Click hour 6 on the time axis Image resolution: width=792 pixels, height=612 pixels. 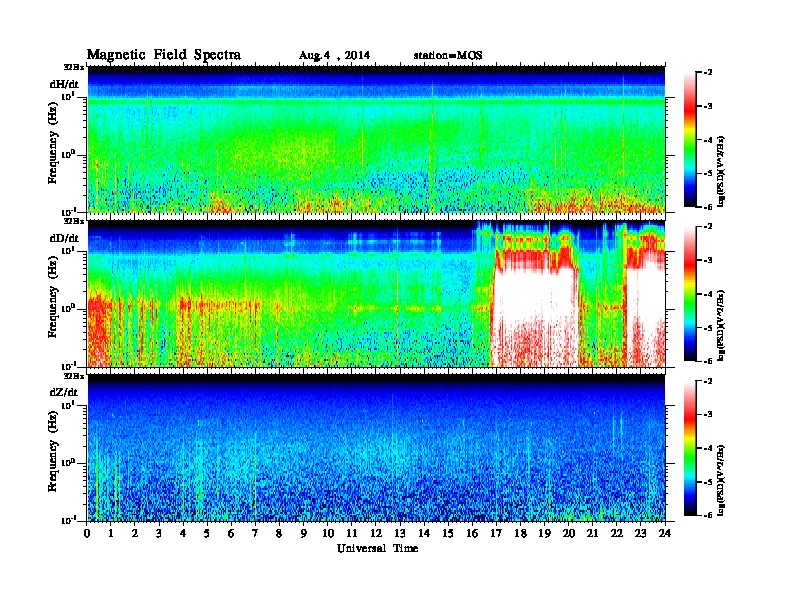[231, 534]
